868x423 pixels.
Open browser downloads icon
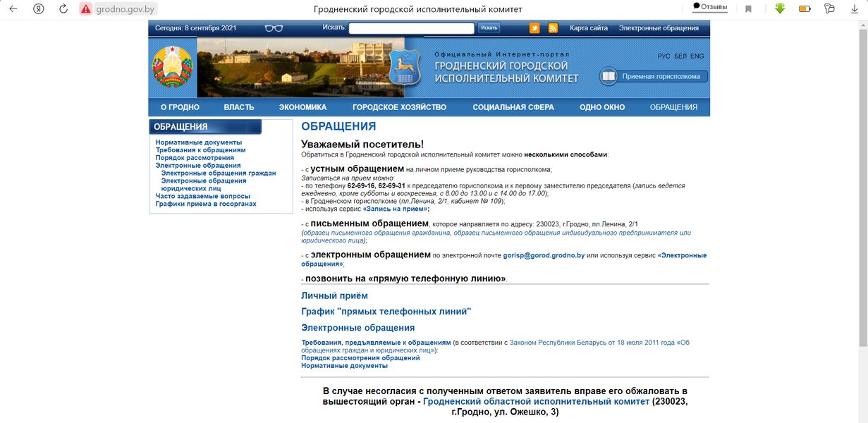pos(854,9)
